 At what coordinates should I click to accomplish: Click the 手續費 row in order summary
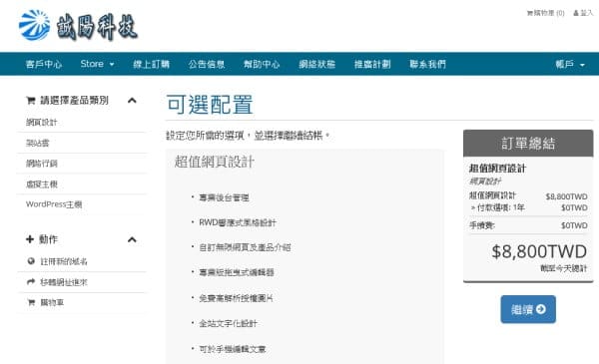tap(528, 225)
